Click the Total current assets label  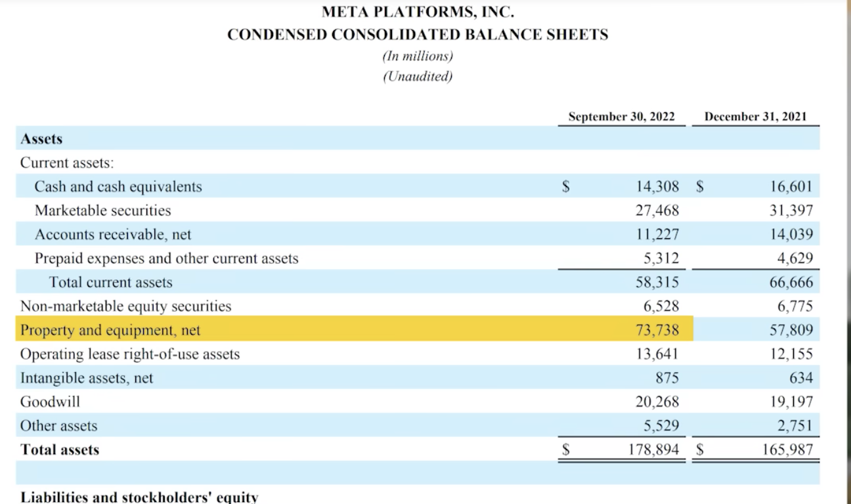coord(110,282)
